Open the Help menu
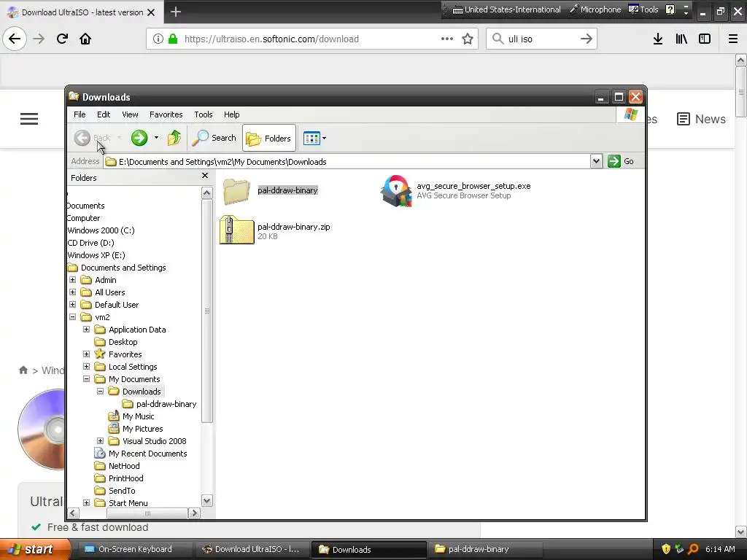 click(x=231, y=114)
